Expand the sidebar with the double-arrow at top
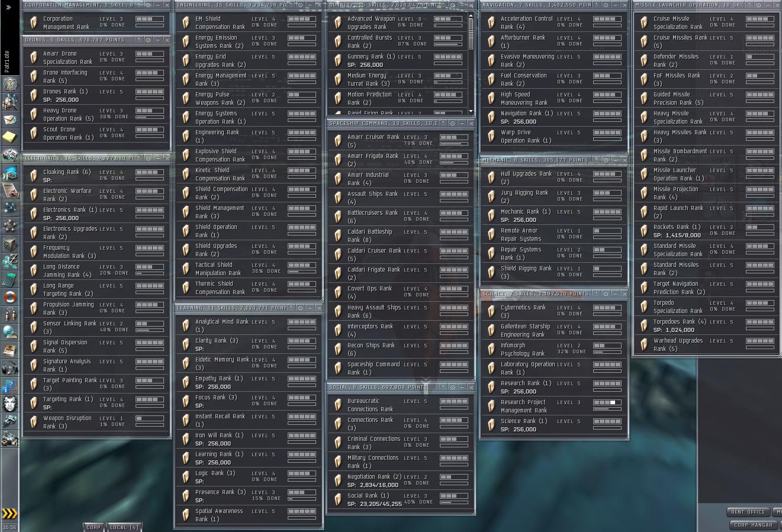This screenshot has width=782, height=532. click(x=8, y=7)
